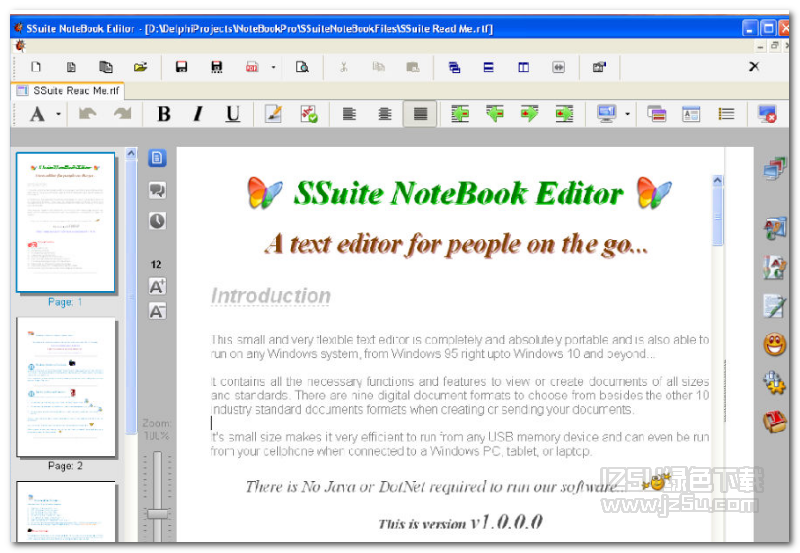
Task: Open the font A formatting button
Action: 37,114
